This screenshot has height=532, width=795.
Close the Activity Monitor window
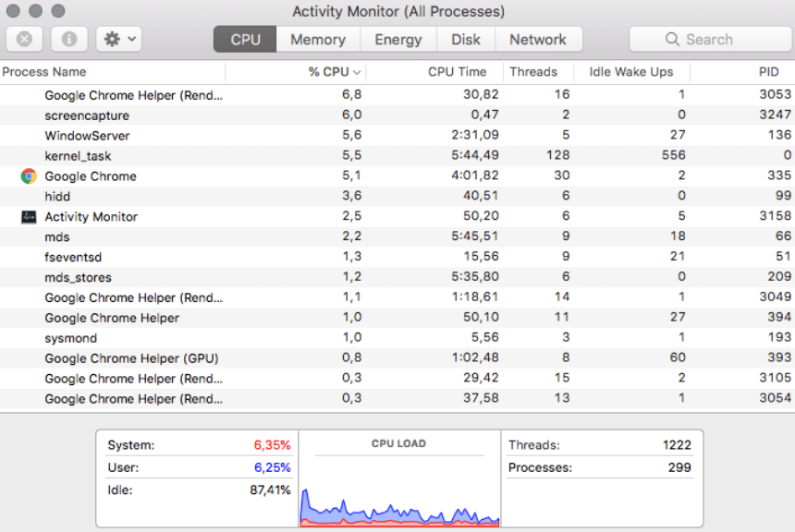(13, 11)
